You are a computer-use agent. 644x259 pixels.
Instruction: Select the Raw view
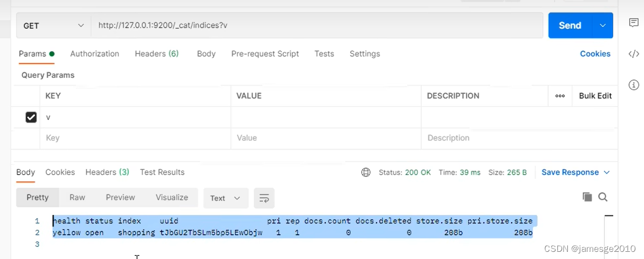77,197
